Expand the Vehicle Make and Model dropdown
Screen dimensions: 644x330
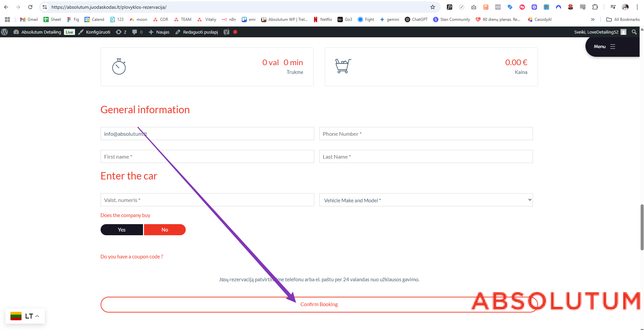coord(426,200)
